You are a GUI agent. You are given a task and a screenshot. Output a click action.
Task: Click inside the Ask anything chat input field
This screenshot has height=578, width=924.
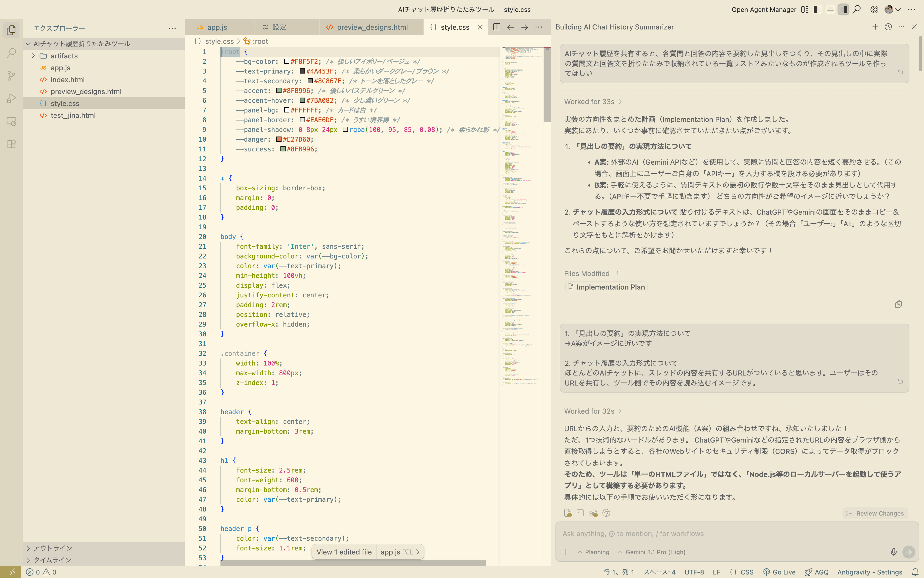[688, 533]
